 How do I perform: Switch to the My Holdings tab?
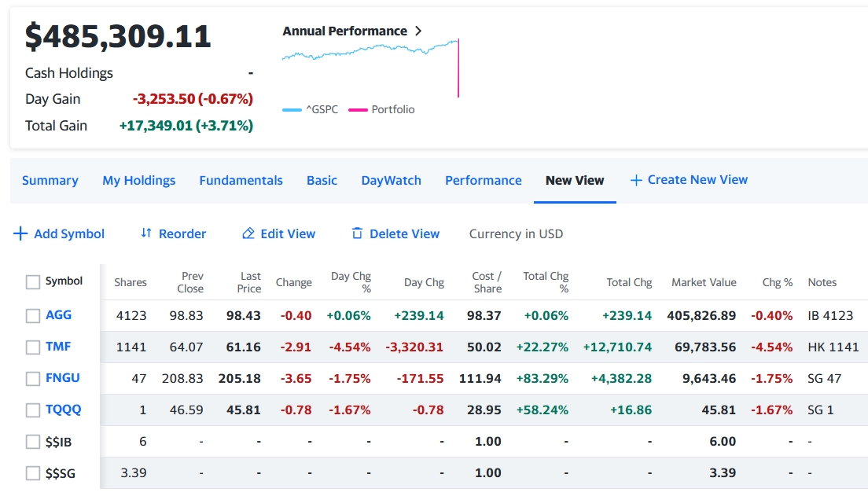point(138,180)
